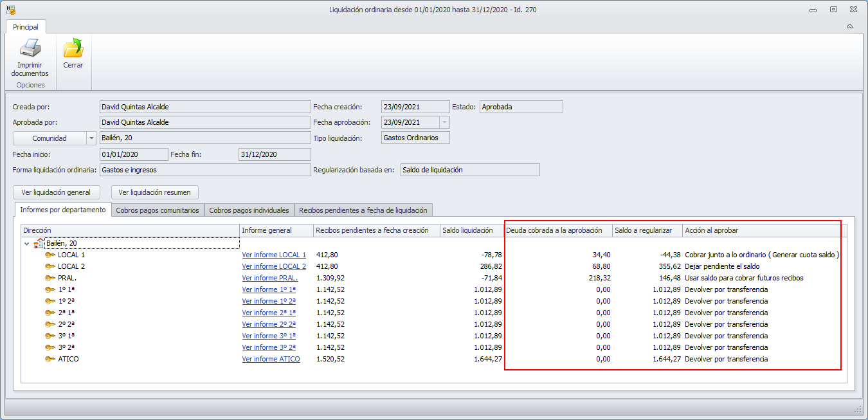868x420 pixels.
Task: Click the Creada por name field
Action: 204,107
